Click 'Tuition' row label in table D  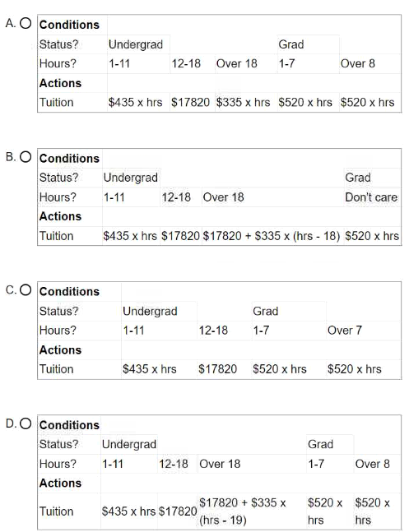point(57,511)
